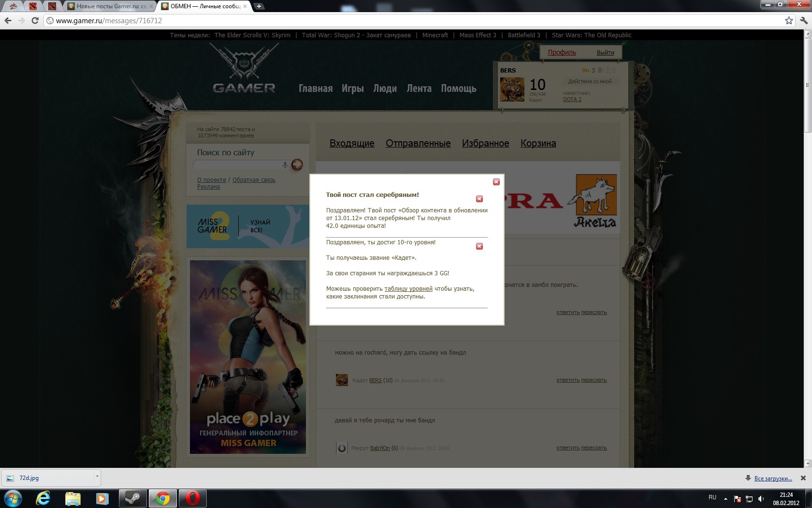
Task: Click Выйти to log out
Action: pyautogui.click(x=605, y=52)
